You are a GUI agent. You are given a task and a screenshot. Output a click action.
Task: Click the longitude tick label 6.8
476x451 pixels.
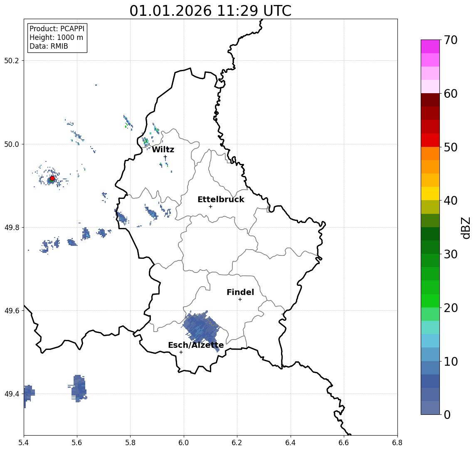[397, 443]
